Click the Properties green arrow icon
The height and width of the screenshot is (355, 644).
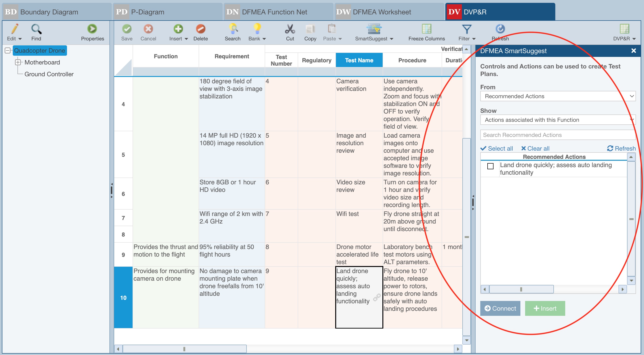pyautogui.click(x=92, y=29)
